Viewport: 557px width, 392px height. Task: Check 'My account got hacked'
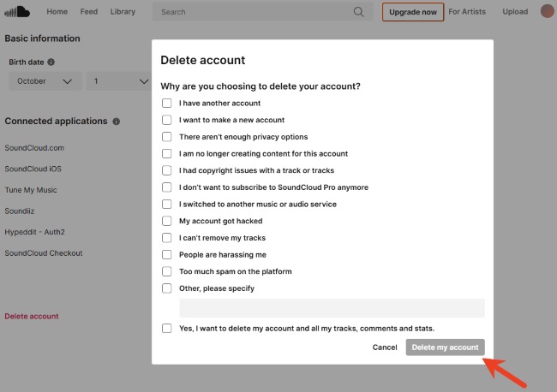[x=166, y=221]
